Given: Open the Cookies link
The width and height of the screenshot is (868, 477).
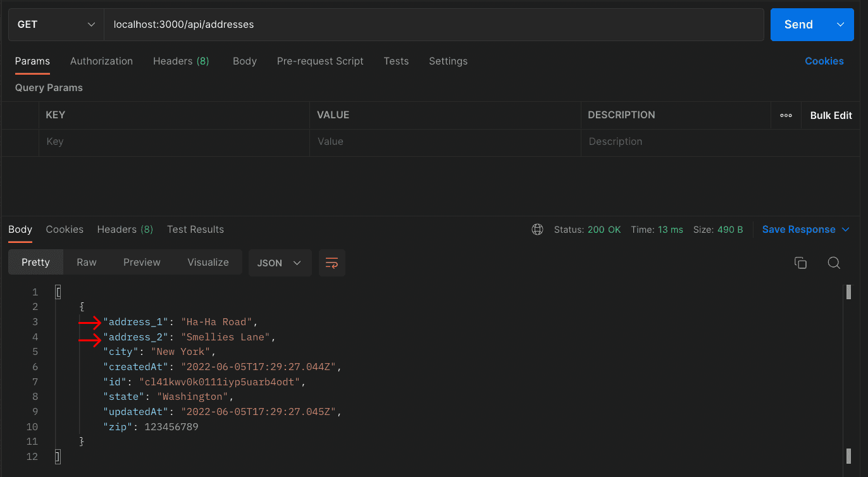Looking at the screenshot, I should point(824,61).
